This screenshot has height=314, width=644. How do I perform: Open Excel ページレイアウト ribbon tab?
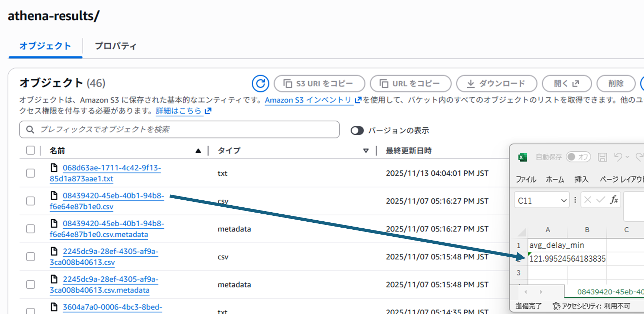tap(622, 179)
